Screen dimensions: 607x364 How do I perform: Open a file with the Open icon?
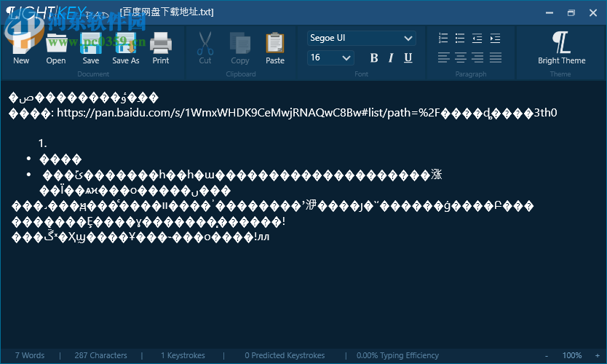pyautogui.click(x=56, y=48)
